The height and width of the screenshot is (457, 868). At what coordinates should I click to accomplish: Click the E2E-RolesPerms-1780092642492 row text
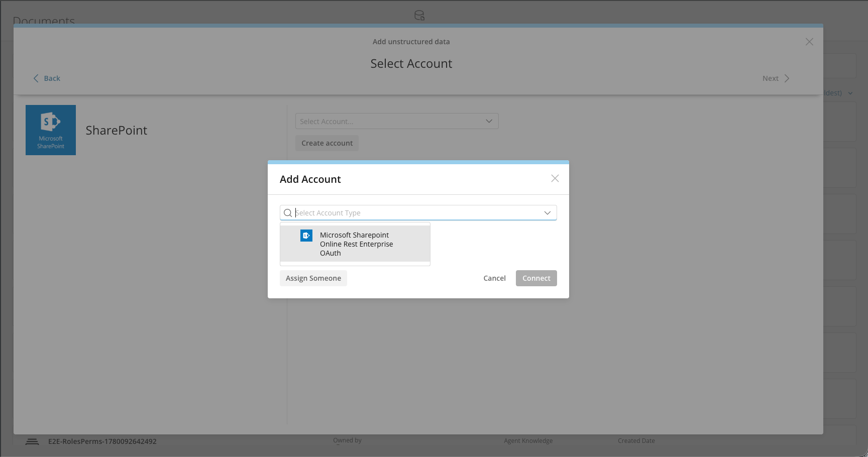102,441
